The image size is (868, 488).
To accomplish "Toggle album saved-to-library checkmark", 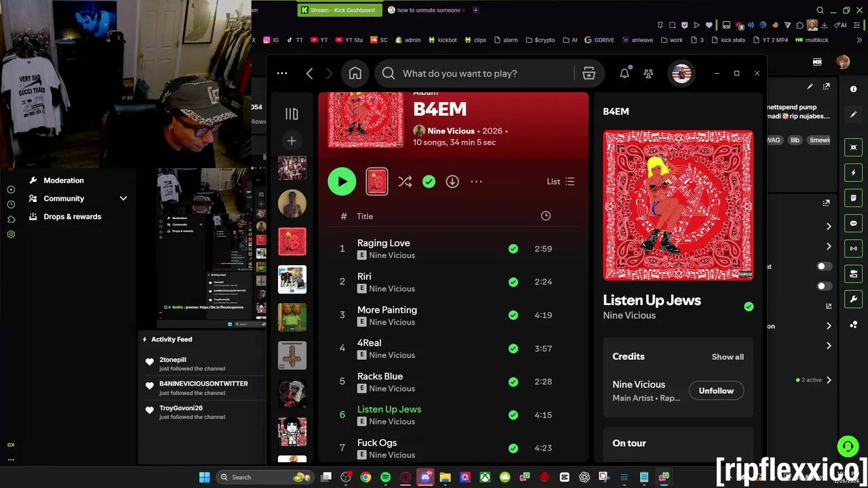I will (429, 182).
